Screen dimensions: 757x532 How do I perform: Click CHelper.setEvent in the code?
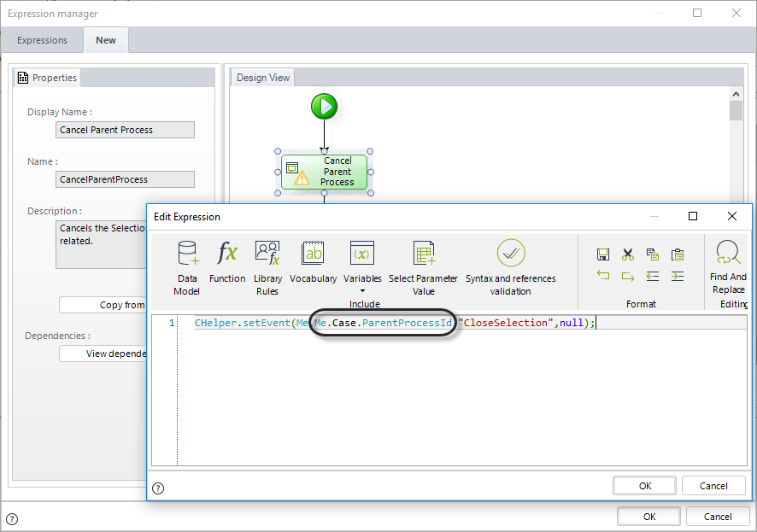point(243,323)
